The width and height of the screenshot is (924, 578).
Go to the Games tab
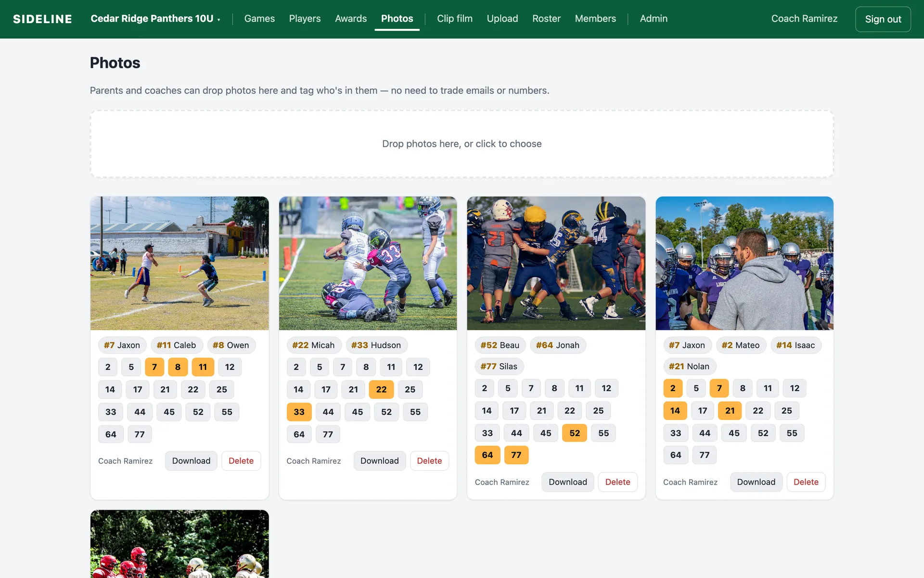[x=259, y=19]
